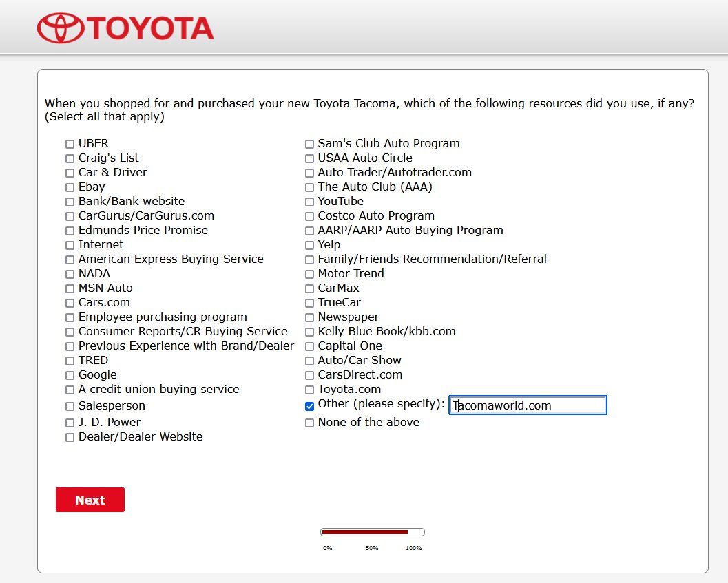
Task: Tick the Yelp checkbox
Action: [309, 245]
